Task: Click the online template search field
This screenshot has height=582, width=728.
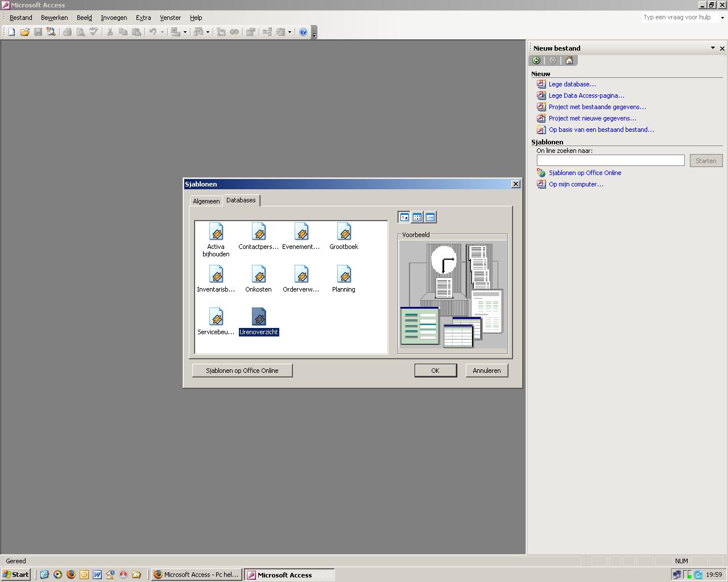Action: coord(610,161)
